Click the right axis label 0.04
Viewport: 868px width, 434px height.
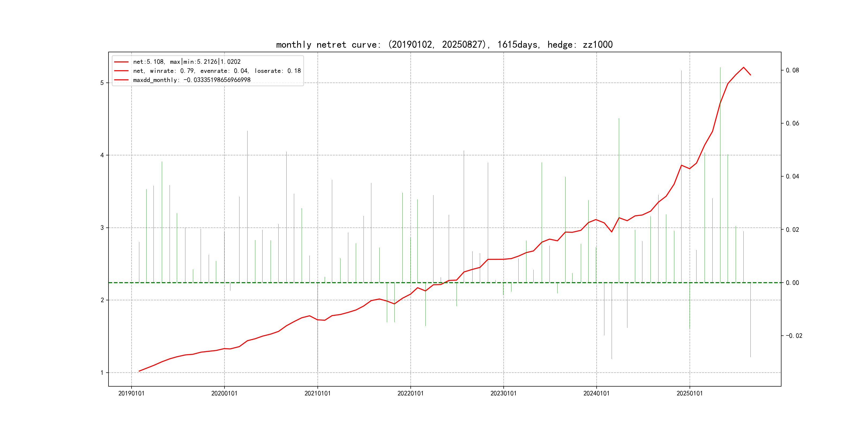(792, 177)
